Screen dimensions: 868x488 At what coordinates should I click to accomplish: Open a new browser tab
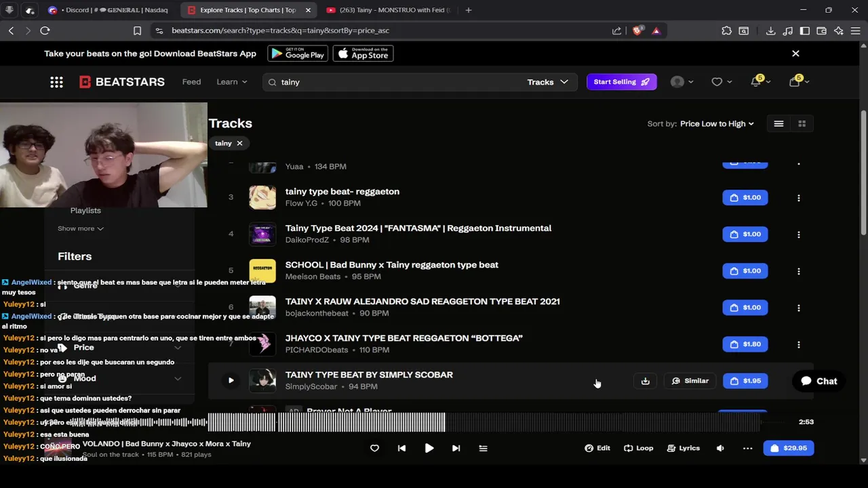point(468,10)
